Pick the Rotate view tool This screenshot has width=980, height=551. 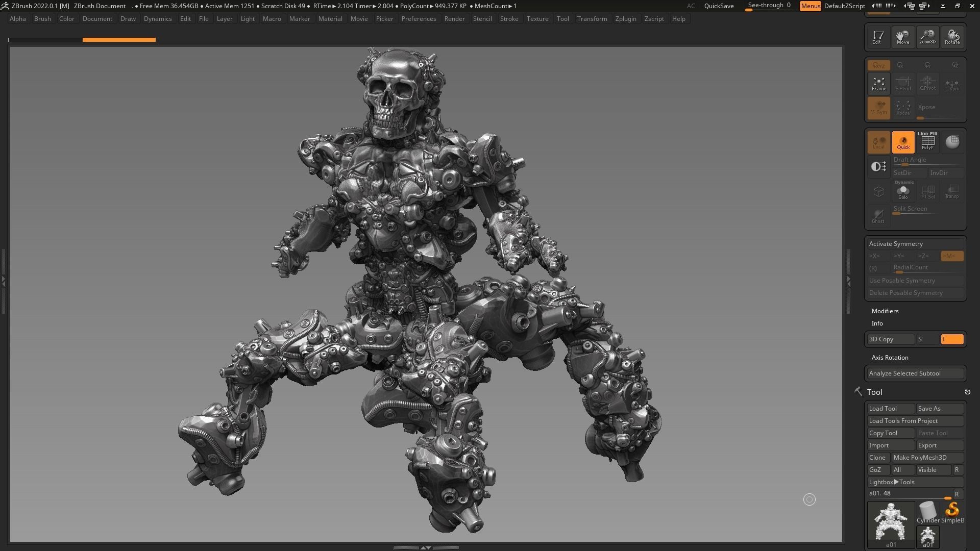click(952, 37)
